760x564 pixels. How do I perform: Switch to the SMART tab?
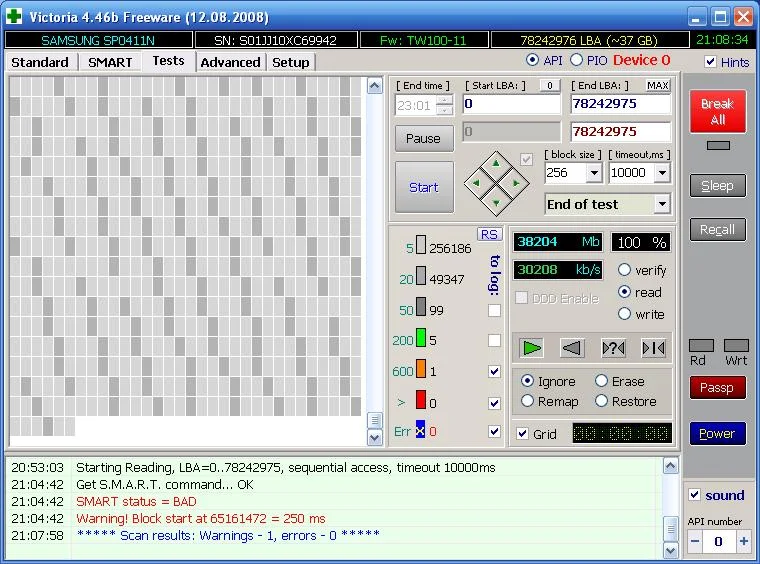pos(110,62)
